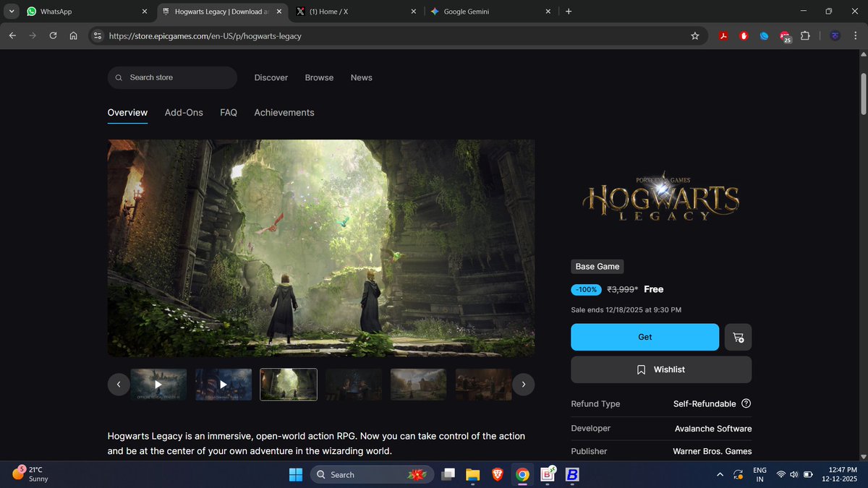Screen dimensions: 868x488
Task: Click the Windows taskbar Search box
Action: [x=372, y=474]
